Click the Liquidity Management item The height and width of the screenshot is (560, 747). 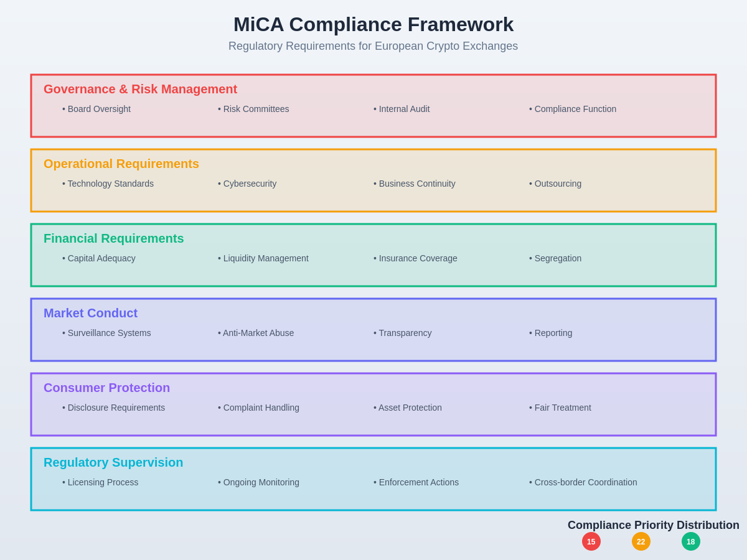(263, 258)
